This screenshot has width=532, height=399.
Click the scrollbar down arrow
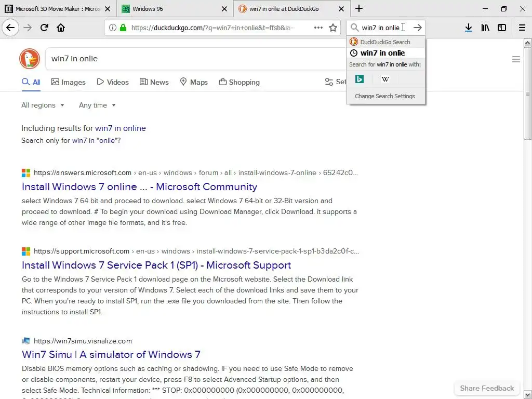click(x=527, y=395)
